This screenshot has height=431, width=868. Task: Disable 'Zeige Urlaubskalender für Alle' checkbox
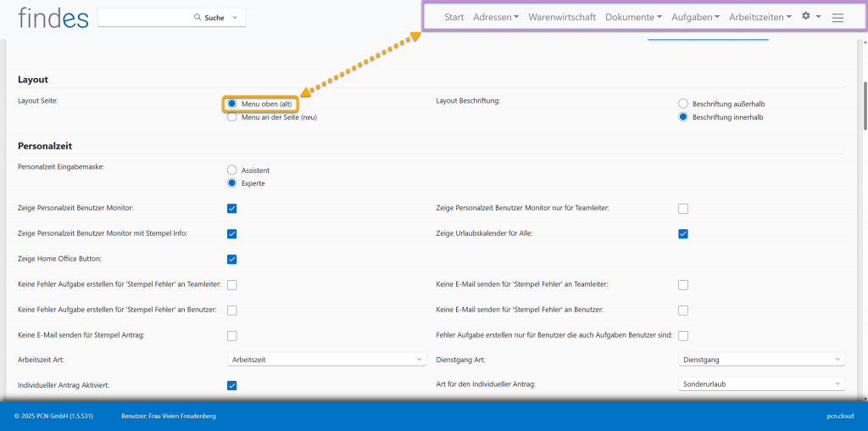tap(683, 233)
